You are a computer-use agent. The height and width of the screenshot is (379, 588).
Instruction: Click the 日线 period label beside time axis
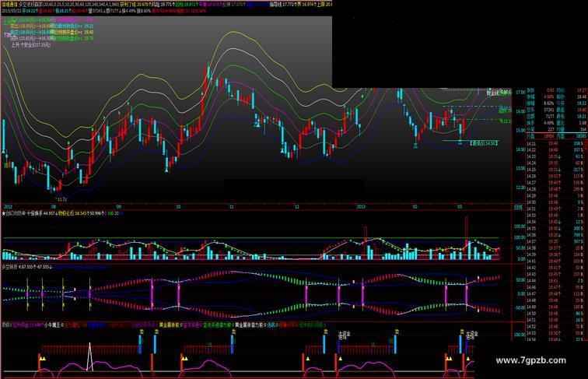click(x=518, y=208)
